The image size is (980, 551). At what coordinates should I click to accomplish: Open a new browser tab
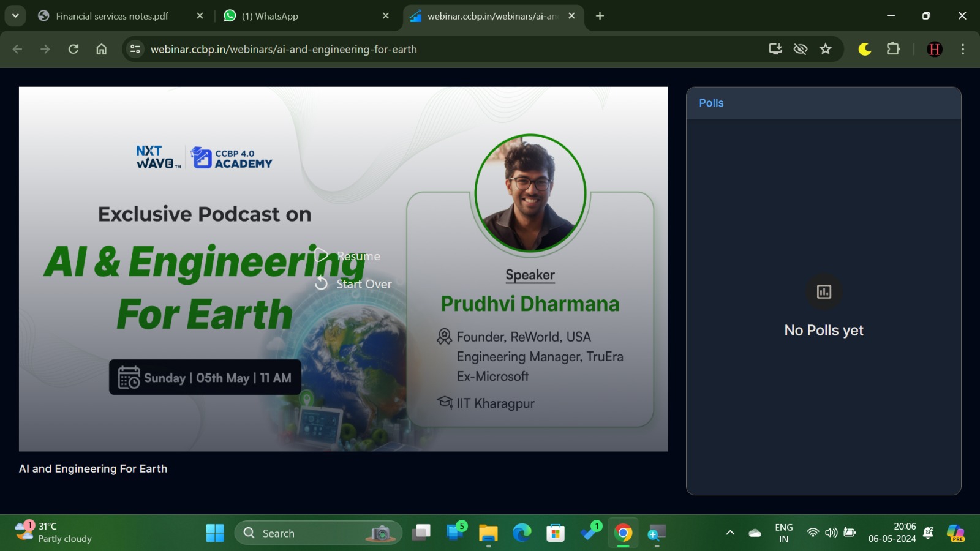(x=600, y=16)
